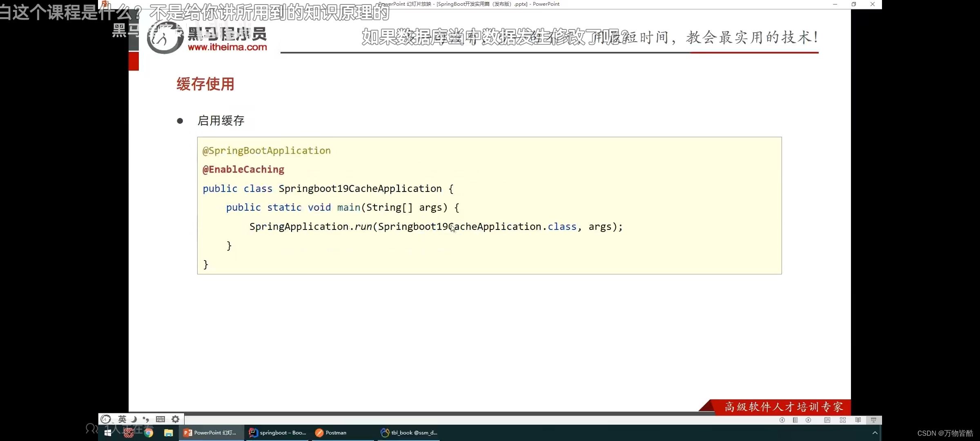Viewport: 980px width, 441px height.
Task: Open soft keyboard from IME bar
Action: (160, 419)
